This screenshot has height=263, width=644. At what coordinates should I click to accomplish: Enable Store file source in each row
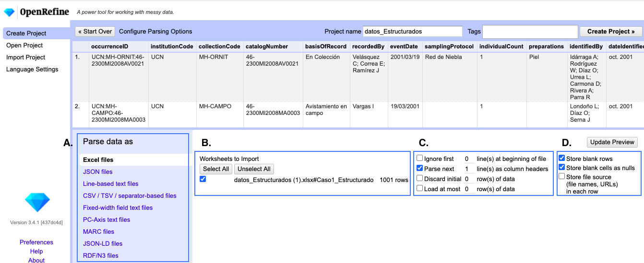(562, 176)
